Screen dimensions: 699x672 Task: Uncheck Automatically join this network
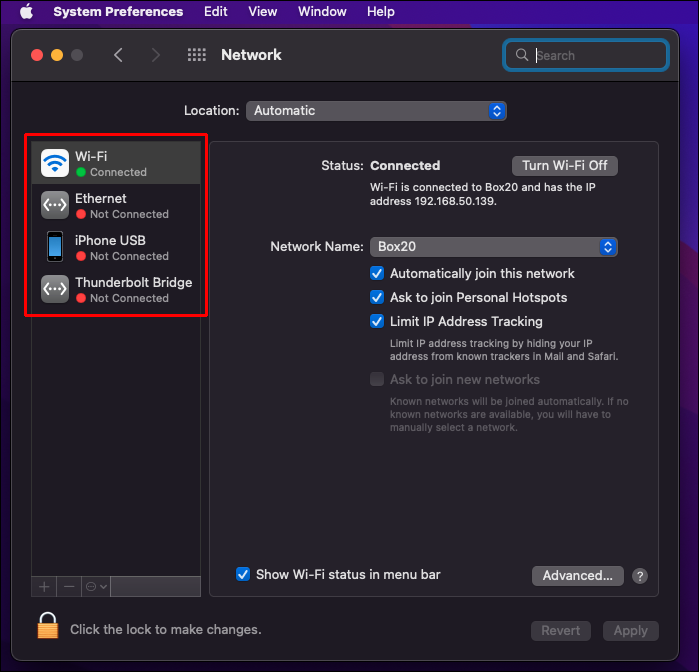(377, 273)
